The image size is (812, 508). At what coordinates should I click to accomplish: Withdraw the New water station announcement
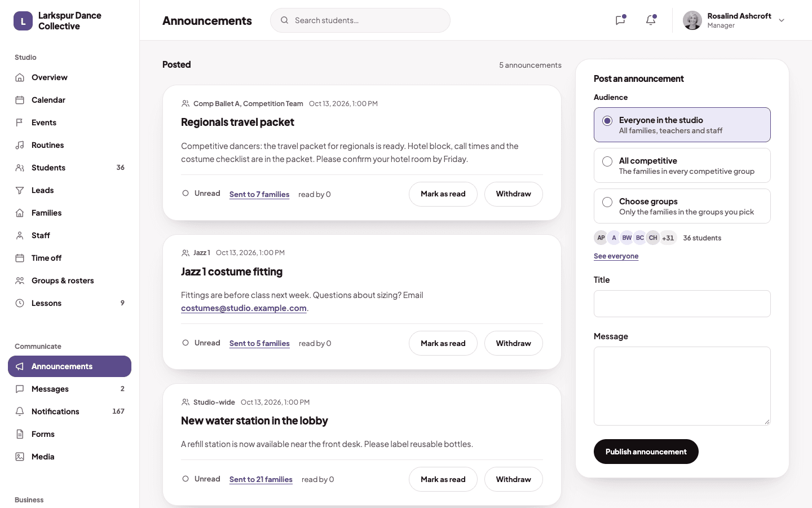[514, 479]
